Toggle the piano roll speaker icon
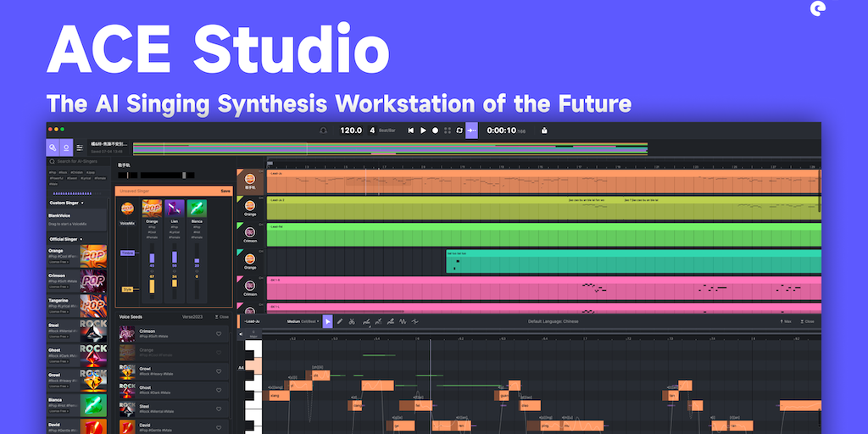The height and width of the screenshot is (434, 868). [x=241, y=334]
